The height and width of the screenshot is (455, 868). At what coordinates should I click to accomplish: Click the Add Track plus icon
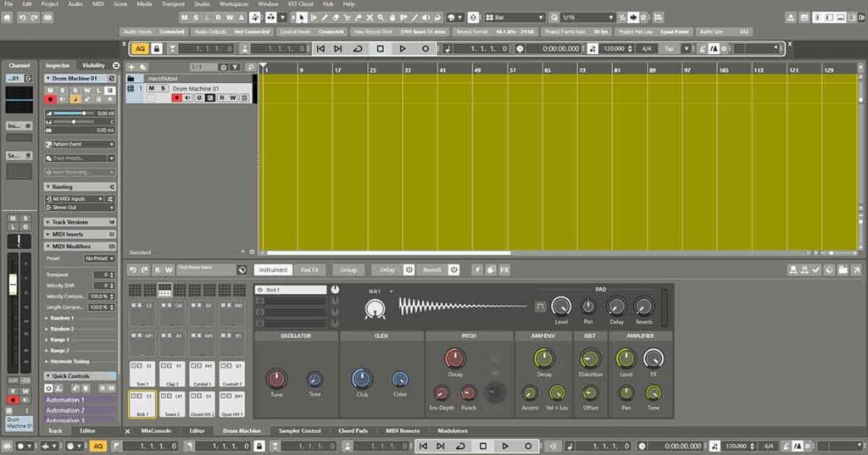click(132, 66)
